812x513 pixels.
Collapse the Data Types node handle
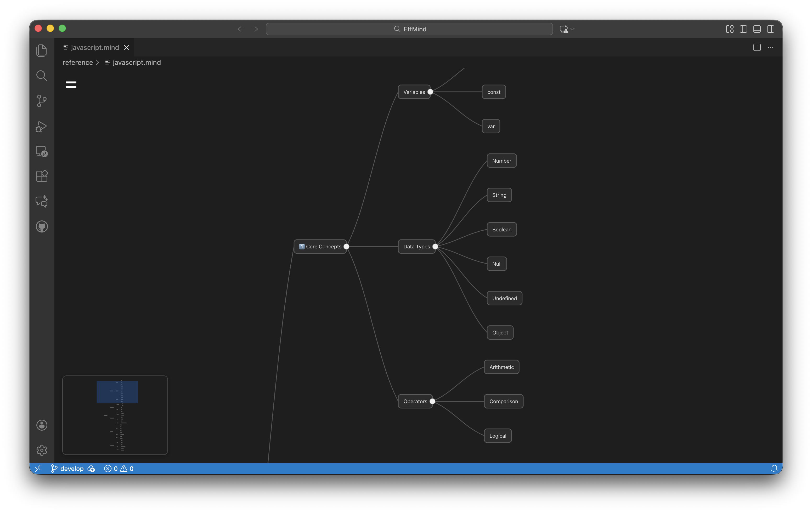(x=435, y=246)
